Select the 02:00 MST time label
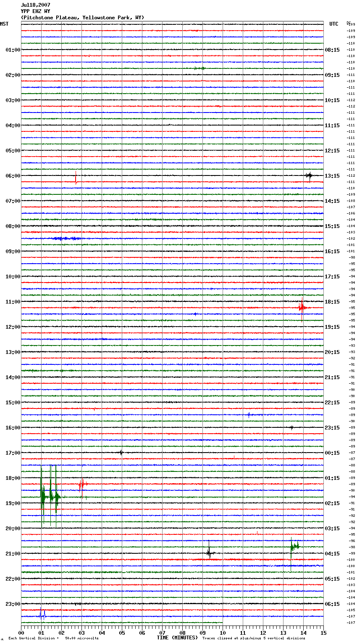Image resolution: width=357 pixels, height=644 pixels. pos(13,75)
